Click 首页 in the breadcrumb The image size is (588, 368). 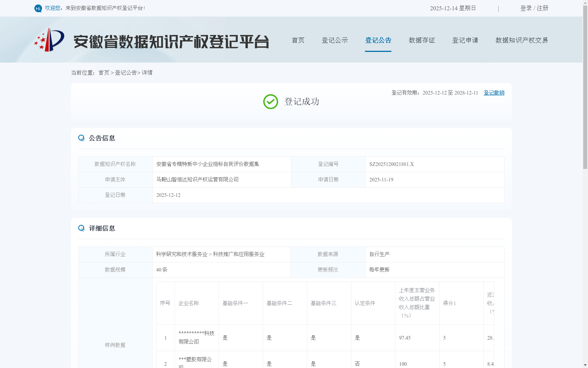104,72
